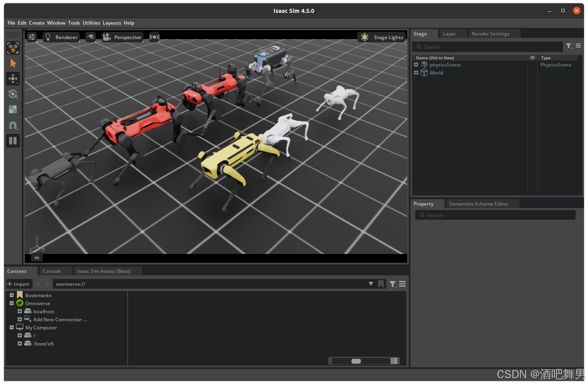Viewport: 588px width, 385px height.
Task: Click the Import button
Action: (x=19, y=284)
